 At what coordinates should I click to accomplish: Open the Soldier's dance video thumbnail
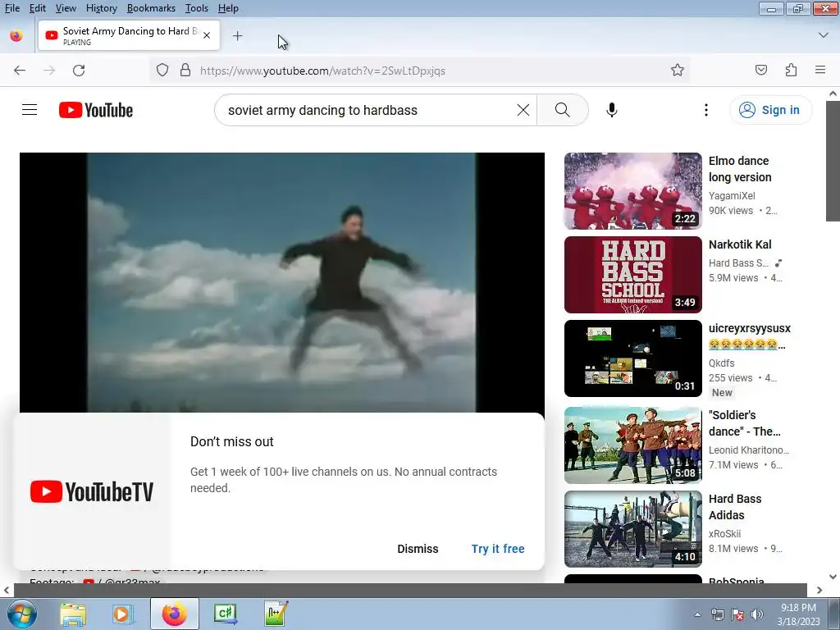click(632, 445)
